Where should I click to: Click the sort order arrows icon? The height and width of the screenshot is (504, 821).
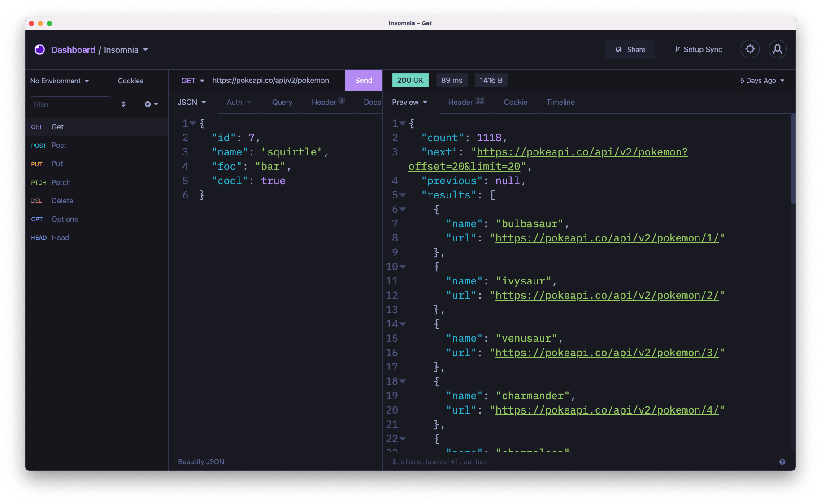tap(123, 104)
